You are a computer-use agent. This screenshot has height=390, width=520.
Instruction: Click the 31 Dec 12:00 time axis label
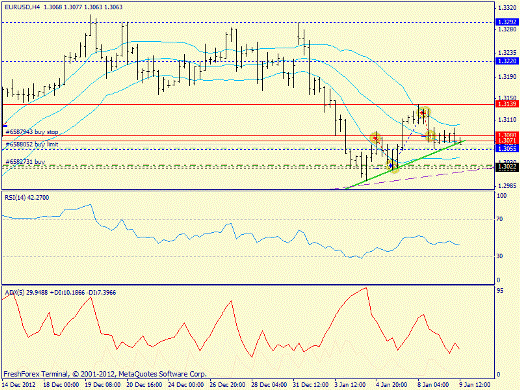[311, 384]
